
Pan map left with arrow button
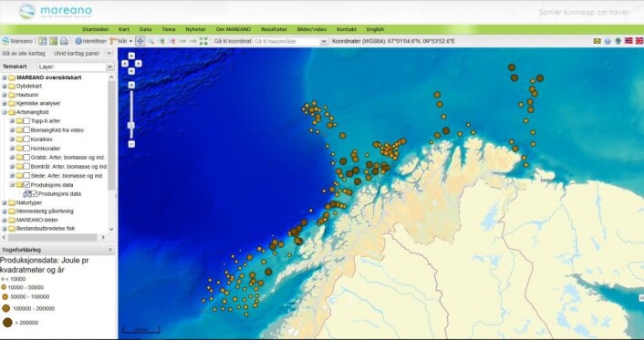124,63
